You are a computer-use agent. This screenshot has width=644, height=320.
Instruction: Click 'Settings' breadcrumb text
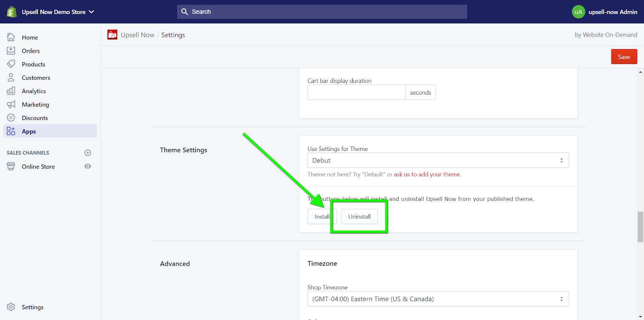click(x=173, y=35)
